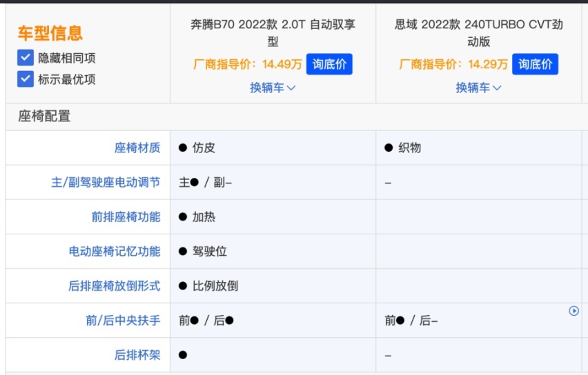
Task: Click 厂商指导价: 14.49万 price text
Action: pyautogui.click(x=248, y=64)
